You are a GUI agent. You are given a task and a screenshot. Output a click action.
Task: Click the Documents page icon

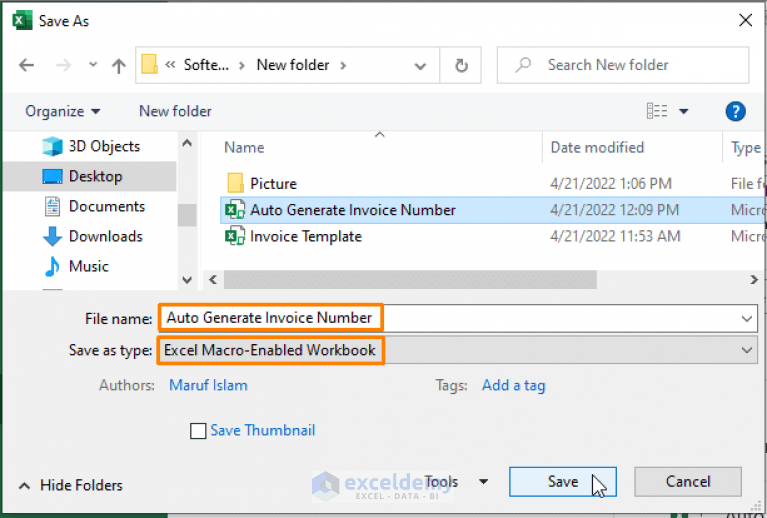[52, 206]
